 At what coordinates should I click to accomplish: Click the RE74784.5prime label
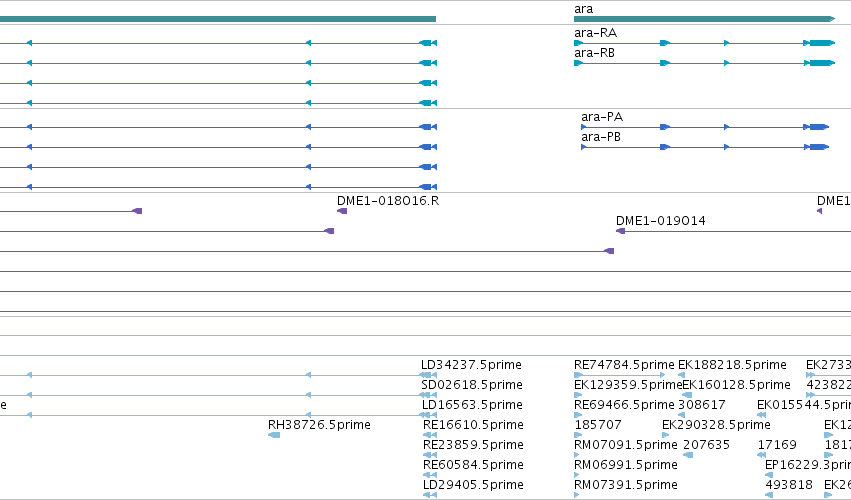click(x=624, y=365)
